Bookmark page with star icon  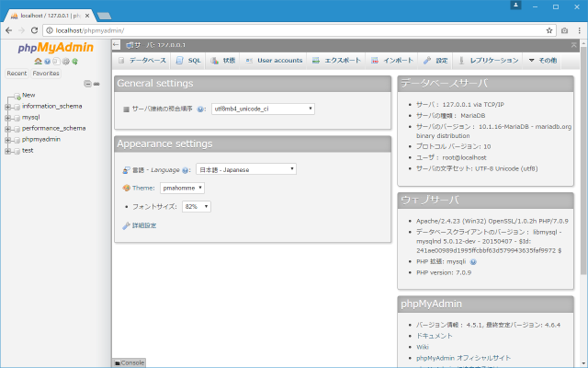click(549, 30)
